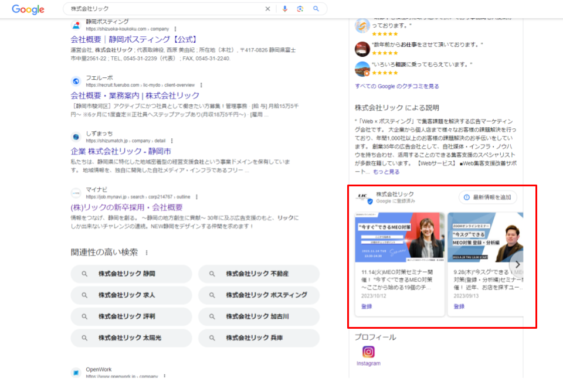Click 登録 under the 11.14 MEO seminar post

tap(367, 306)
